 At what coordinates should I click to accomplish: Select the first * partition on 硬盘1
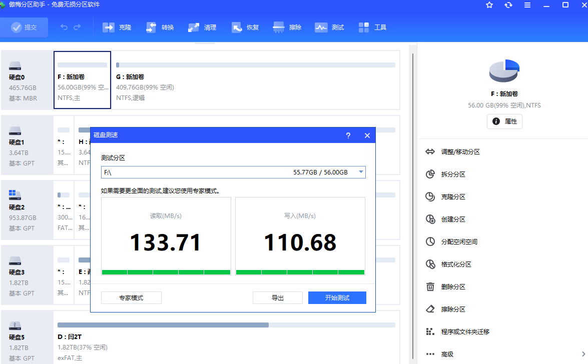64,145
